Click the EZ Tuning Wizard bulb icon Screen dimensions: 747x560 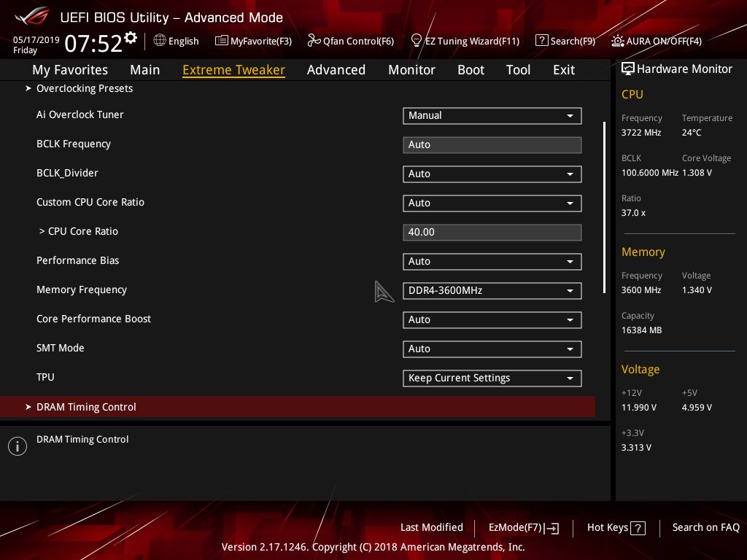click(416, 41)
